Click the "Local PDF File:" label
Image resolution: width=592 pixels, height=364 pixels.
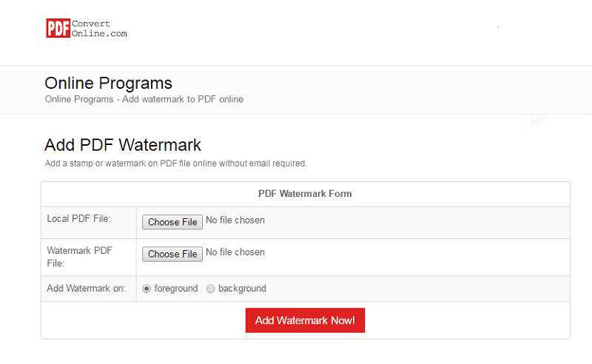tap(78, 219)
